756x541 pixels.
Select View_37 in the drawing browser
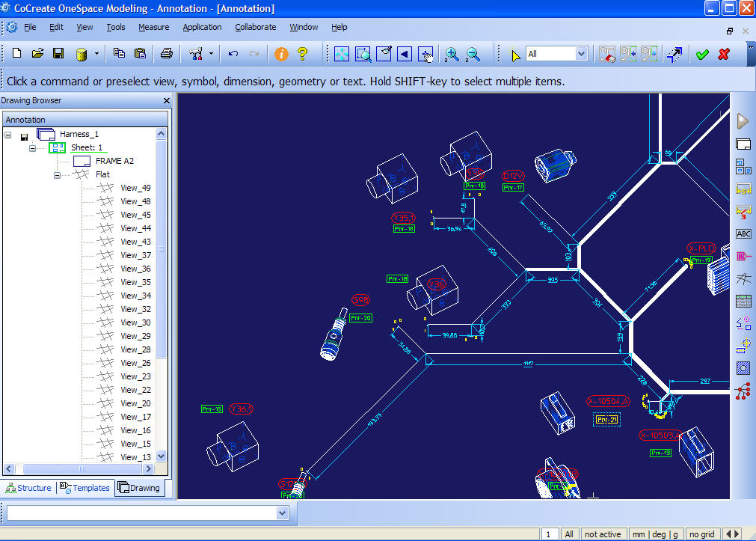point(135,255)
